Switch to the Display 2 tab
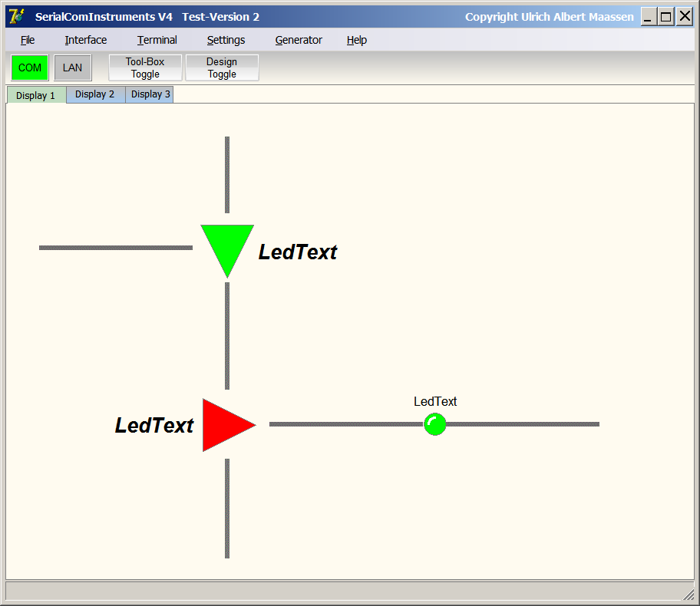Viewport: 700px width, 606px height. [95, 94]
